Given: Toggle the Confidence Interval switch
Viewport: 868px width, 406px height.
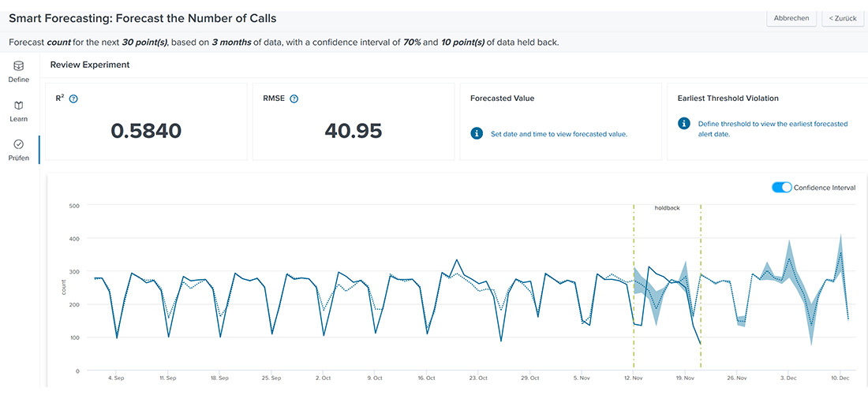Looking at the screenshot, I should point(781,188).
